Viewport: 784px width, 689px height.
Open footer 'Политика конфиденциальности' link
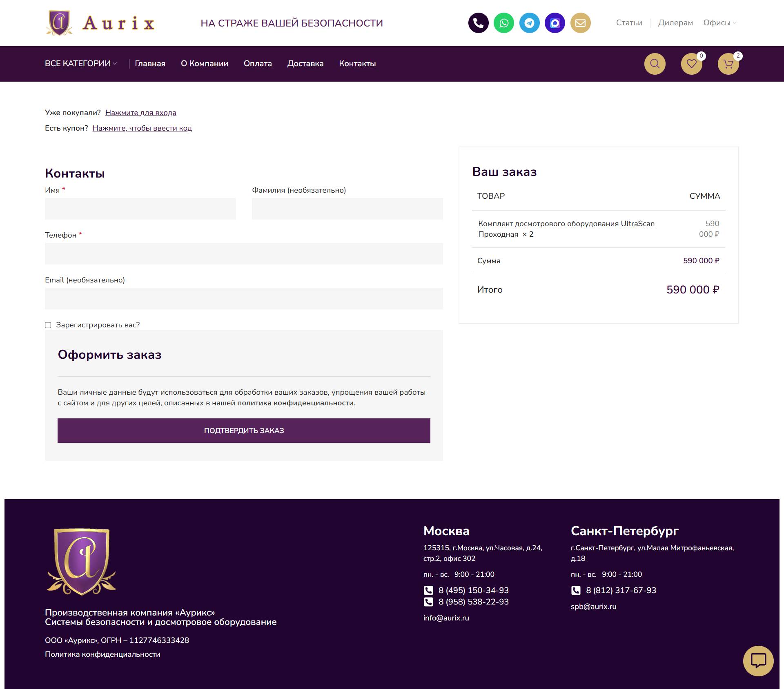[102, 654]
